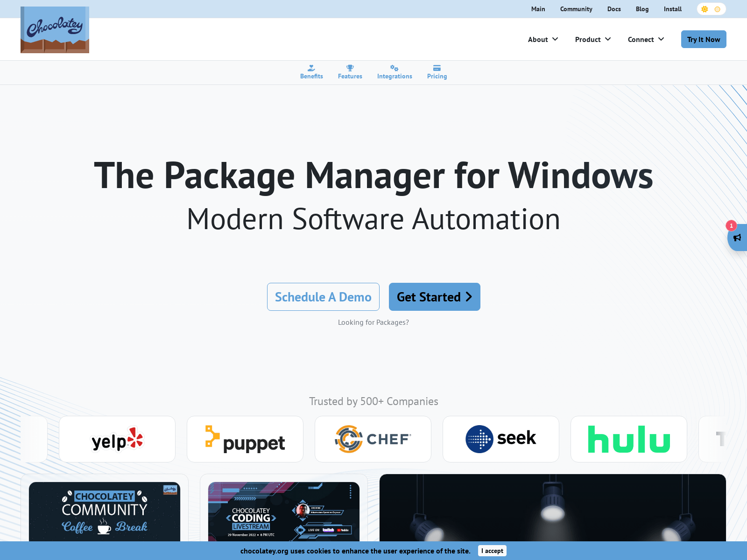747x560 pixels.
Task: Click the Features trophy icon
Action: pyautogui.click(x=350, y=68)
